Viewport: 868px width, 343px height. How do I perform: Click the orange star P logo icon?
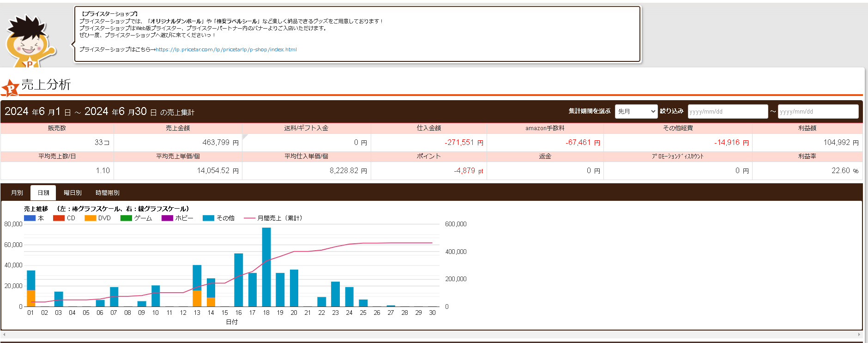pos(10,88)
